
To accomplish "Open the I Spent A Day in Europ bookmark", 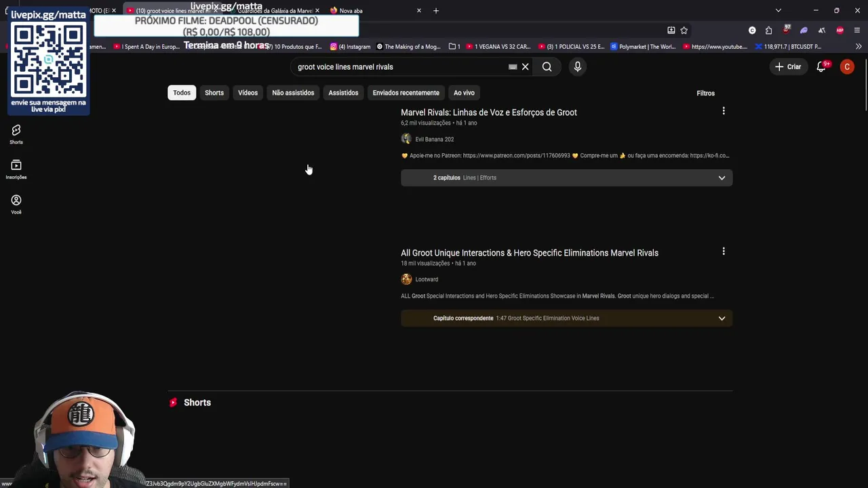I will 146,47.
